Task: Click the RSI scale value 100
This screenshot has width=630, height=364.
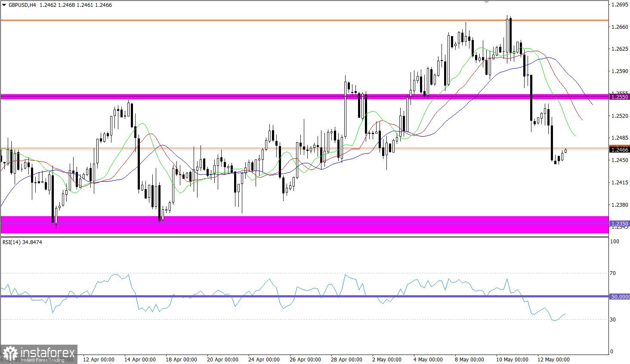Action: (615, 242)
